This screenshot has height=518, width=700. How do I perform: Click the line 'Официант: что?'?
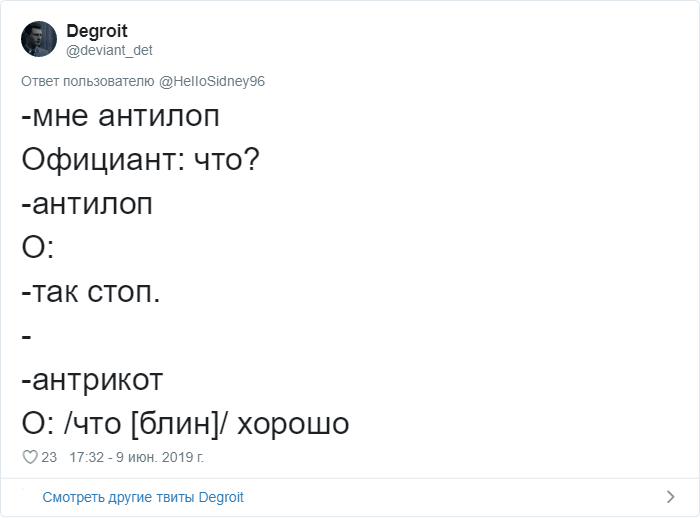(141, 160)
